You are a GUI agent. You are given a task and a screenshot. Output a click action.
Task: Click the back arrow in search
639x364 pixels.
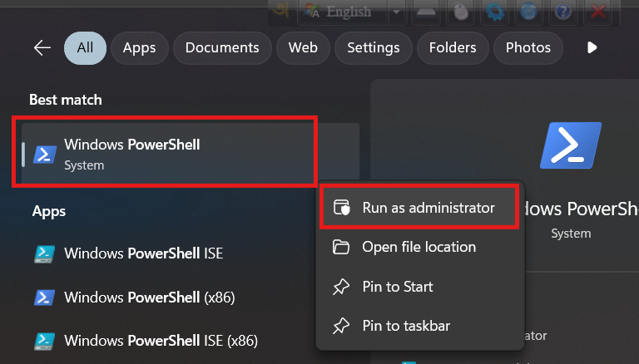click(x=42, y=48)
